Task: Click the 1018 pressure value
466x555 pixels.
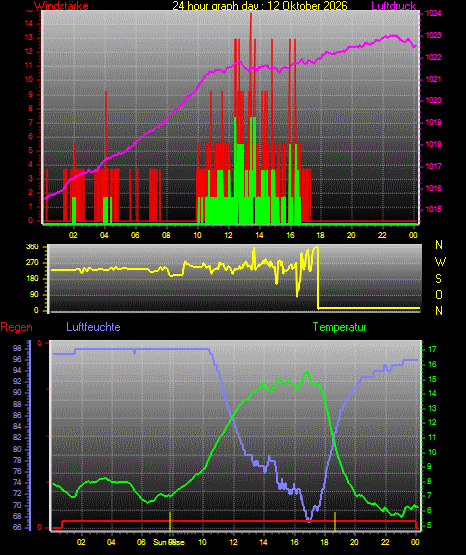Action: (433, 144)
